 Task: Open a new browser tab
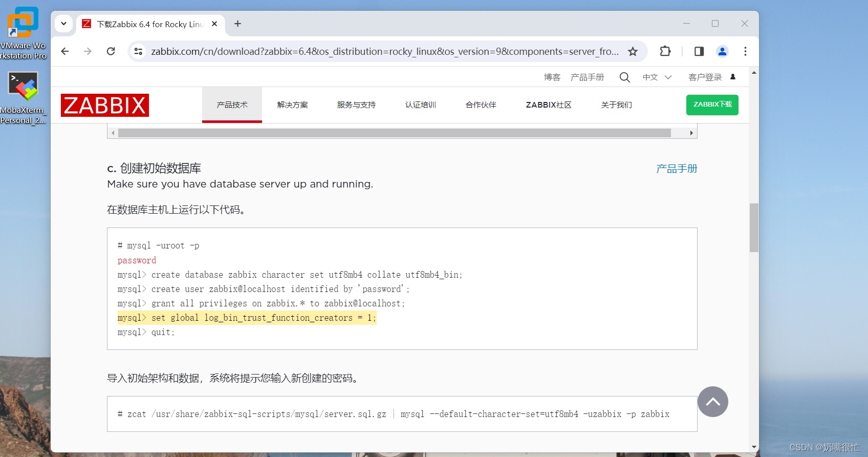[237, 24]
